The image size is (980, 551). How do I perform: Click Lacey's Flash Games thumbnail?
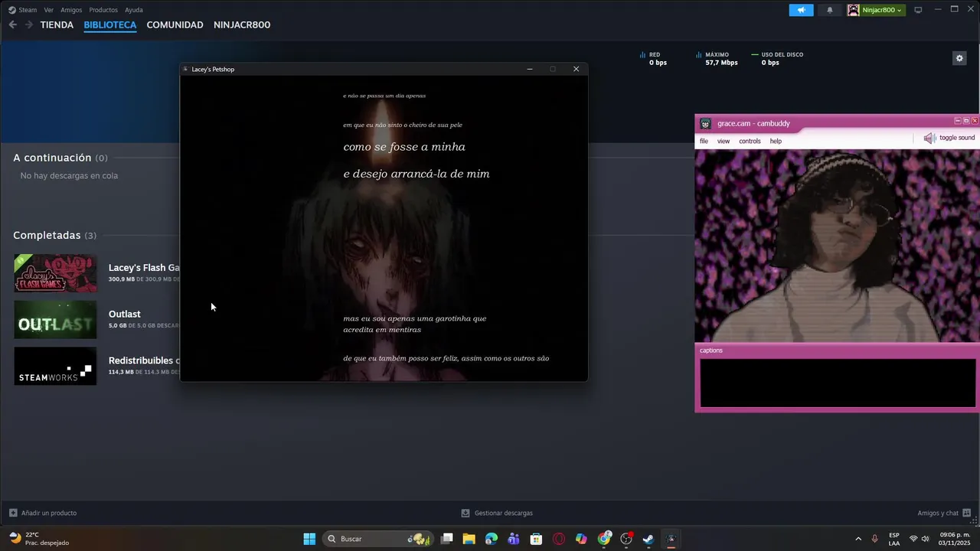pos(55,273)
